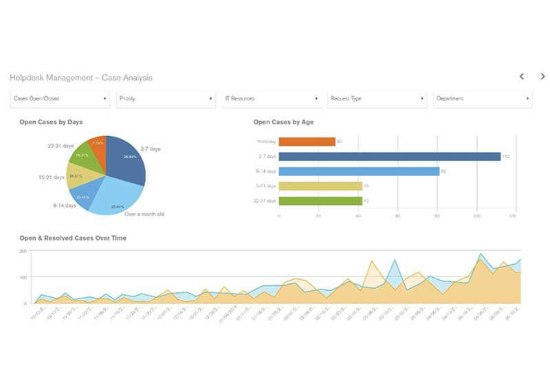Click the tallest peak in the time chart
The width and height of the screenshot is (550, 392).
tap(481, 254)
